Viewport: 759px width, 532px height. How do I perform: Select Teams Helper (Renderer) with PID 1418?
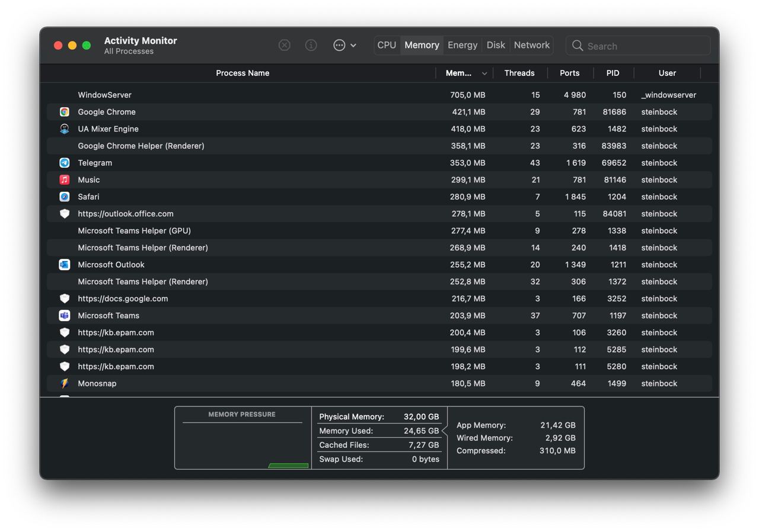(379, 248)
